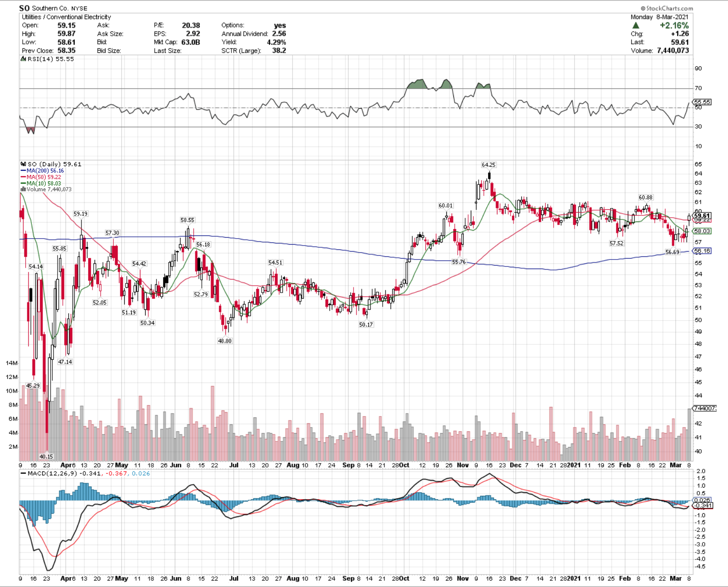728x587 pixels.
Task: Click the 48.80 June low annotation
Action: [225, 341]
